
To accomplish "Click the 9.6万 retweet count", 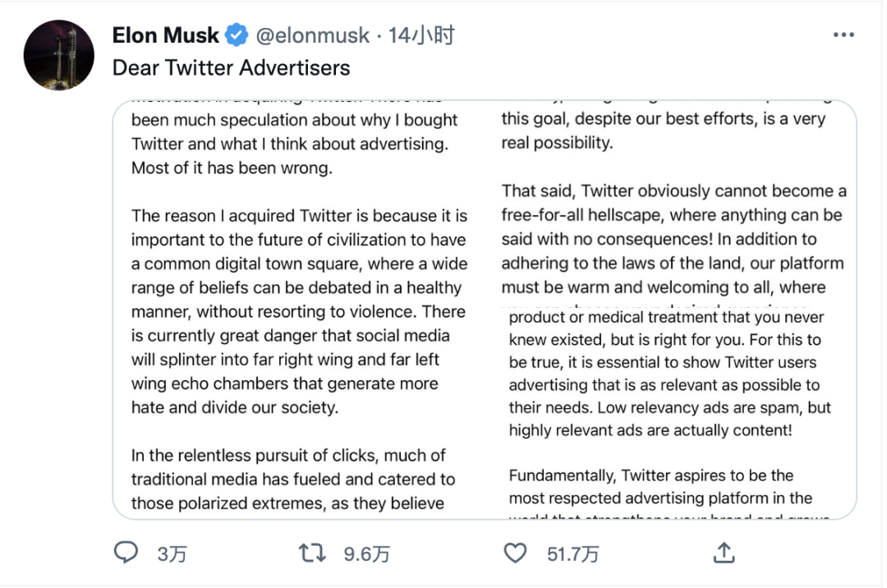I will (366, 554).
